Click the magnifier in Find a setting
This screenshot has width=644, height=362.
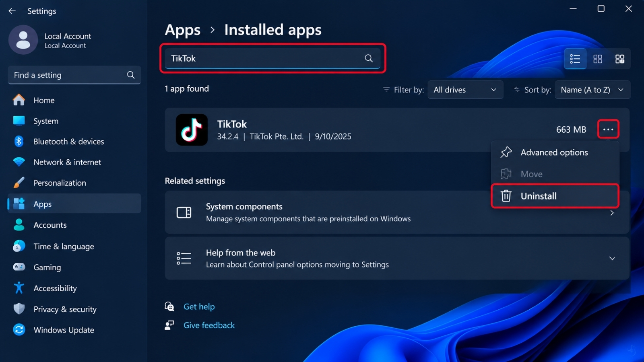pos(131,75)
